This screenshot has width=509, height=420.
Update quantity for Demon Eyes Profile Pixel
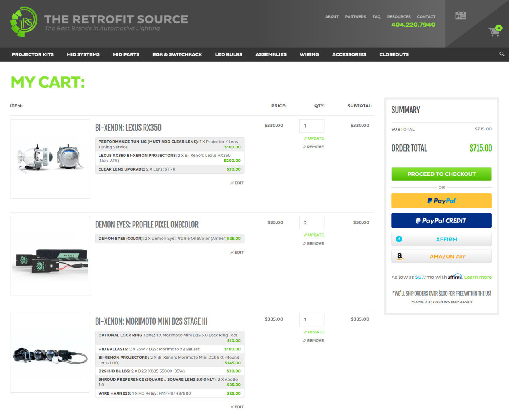314,235
